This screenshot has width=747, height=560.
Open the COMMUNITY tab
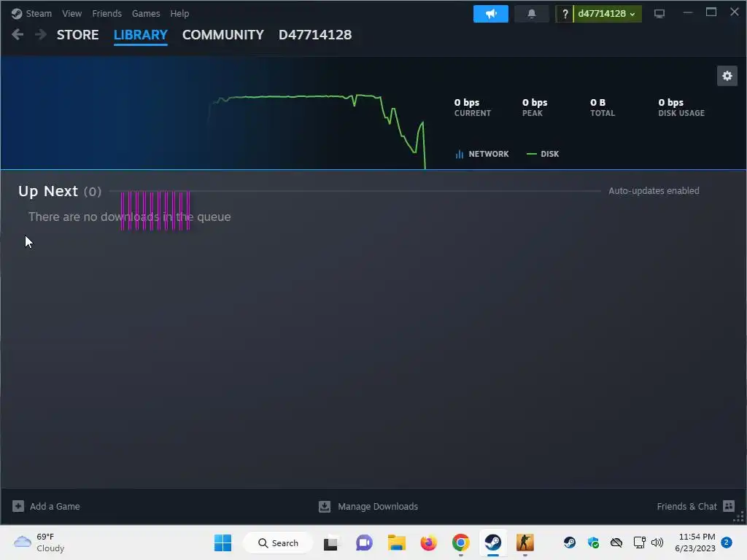pos(223,35)
